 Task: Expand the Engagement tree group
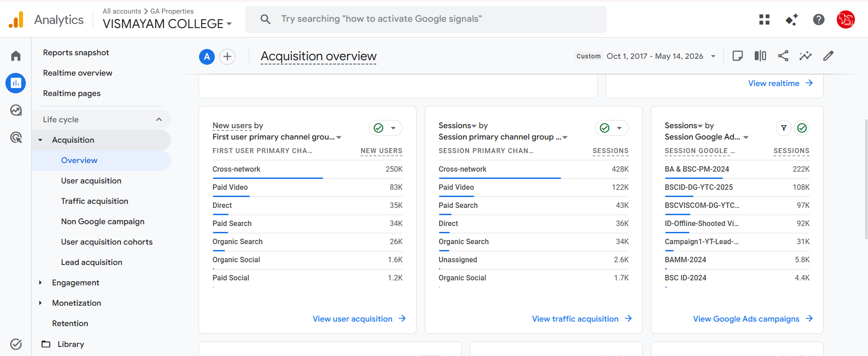coord(40,283)
